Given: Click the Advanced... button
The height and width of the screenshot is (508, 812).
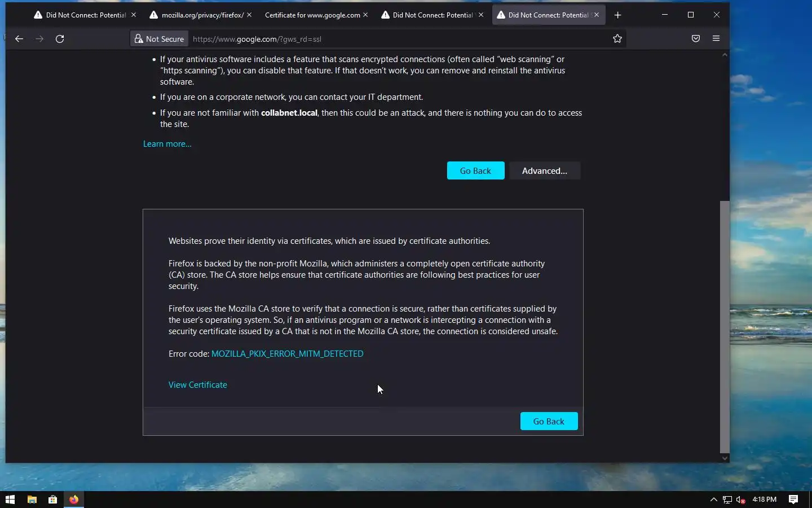Looking at the screenshot, I should click(x=545, y=170).
